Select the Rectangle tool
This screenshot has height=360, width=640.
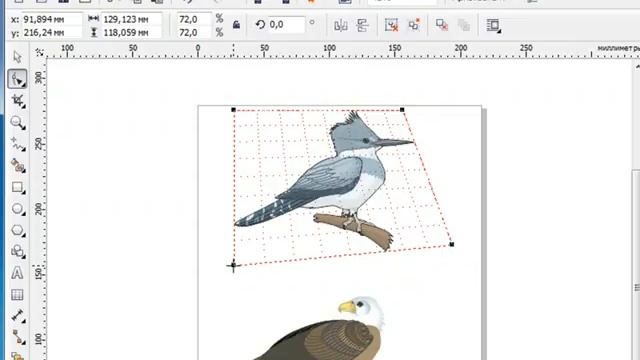tap(17, 187)
